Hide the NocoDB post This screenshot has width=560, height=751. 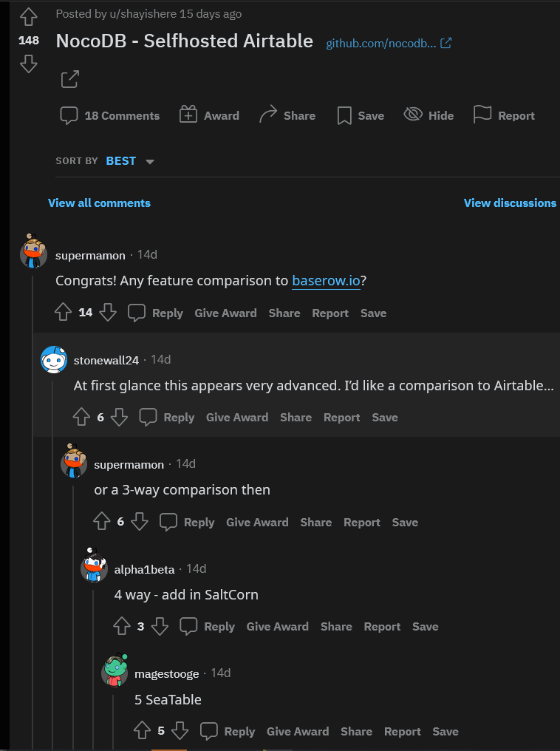(428, 115)
